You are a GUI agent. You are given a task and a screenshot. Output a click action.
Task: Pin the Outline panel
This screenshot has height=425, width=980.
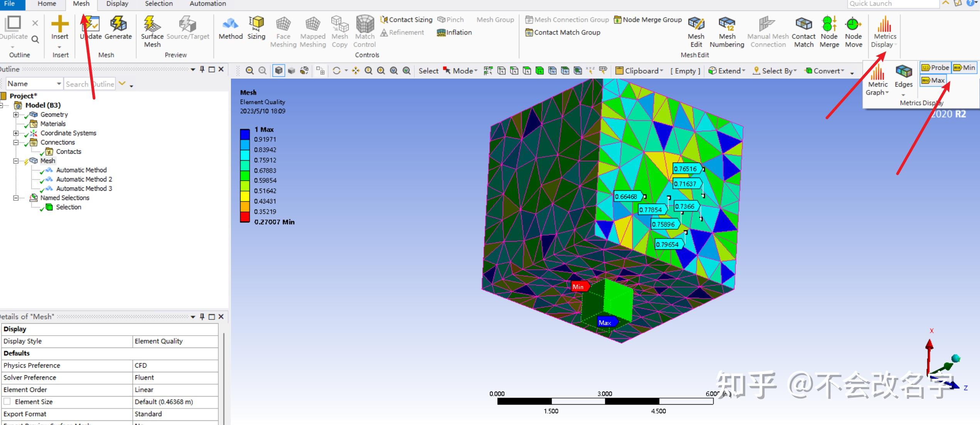[x=202, y=69]
